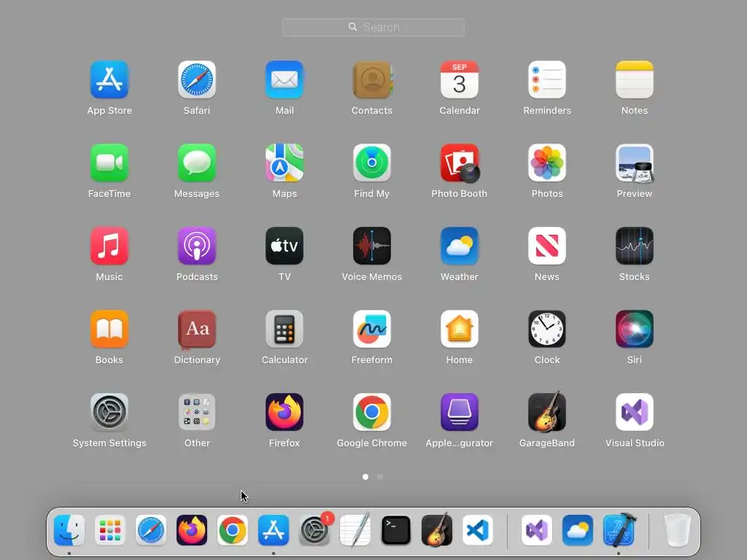Launch Voice Memos
Screen dimensions: 747x560
click(372, 246)
